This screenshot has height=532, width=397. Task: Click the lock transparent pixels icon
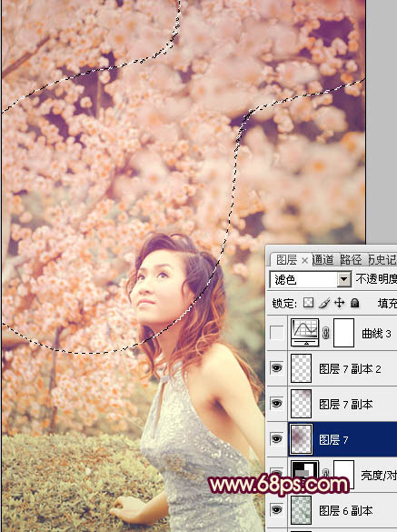[308, 303]
